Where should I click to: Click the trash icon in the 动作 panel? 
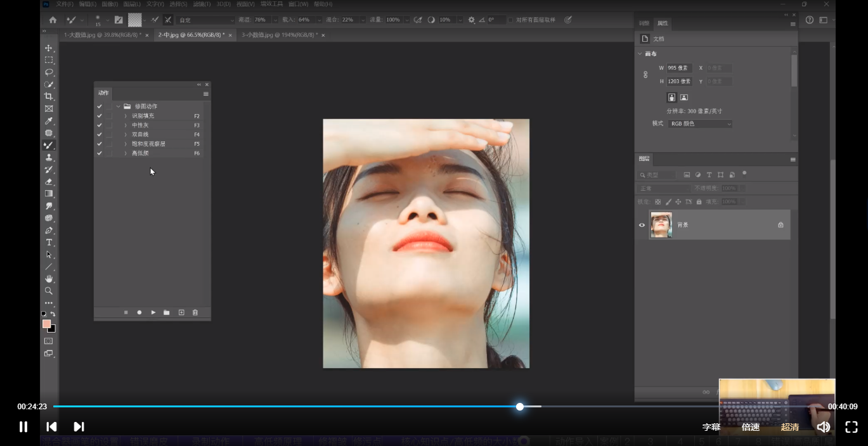[195, 312]
